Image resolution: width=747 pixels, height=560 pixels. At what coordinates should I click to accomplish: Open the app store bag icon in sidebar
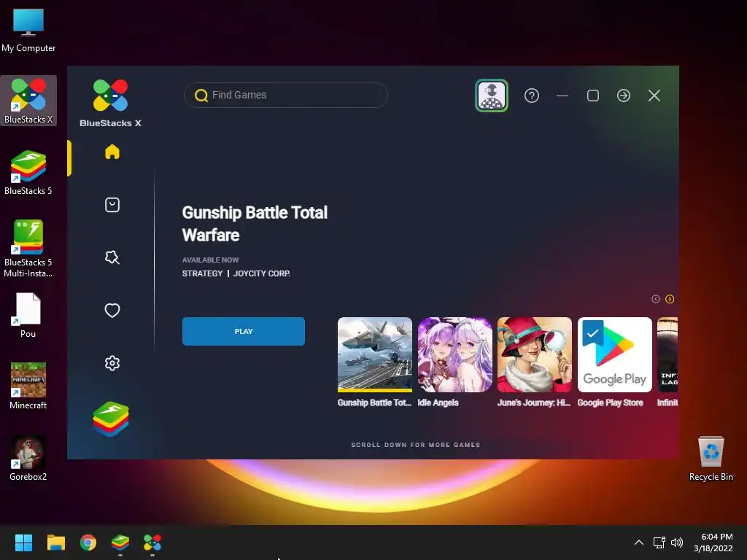[x=112, y=205]
